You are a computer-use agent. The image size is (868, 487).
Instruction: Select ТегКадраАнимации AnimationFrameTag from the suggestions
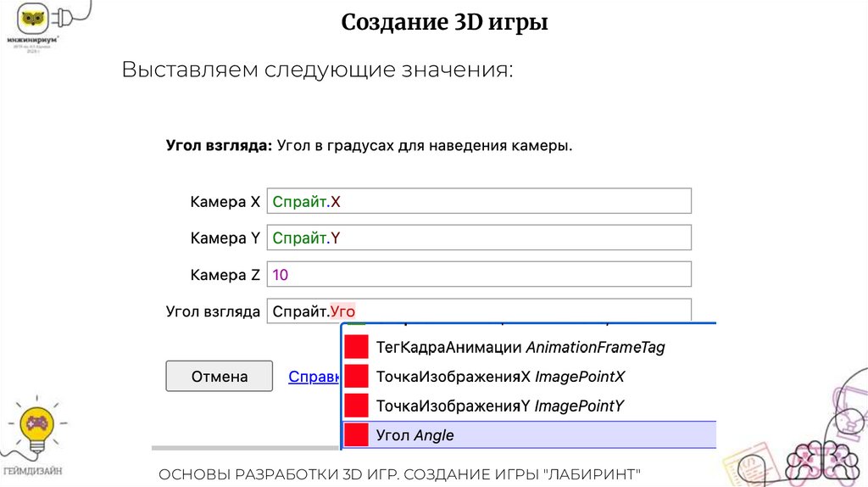tap(520, 347)
